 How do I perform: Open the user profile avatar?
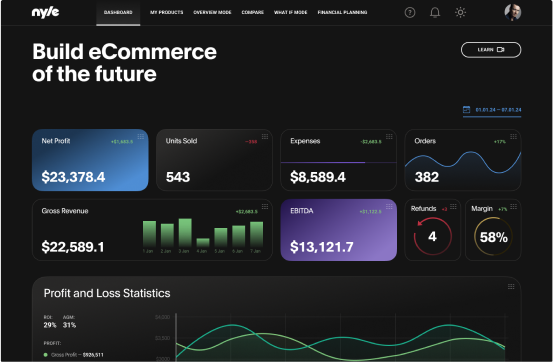(512, 12)
